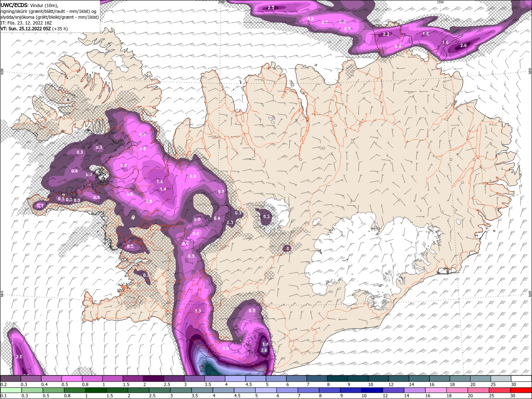This screenshot has height=399, width=532.
Task: Pick the steel blue swatch at 6 in the snow scale
Action: tap(296, 379)
